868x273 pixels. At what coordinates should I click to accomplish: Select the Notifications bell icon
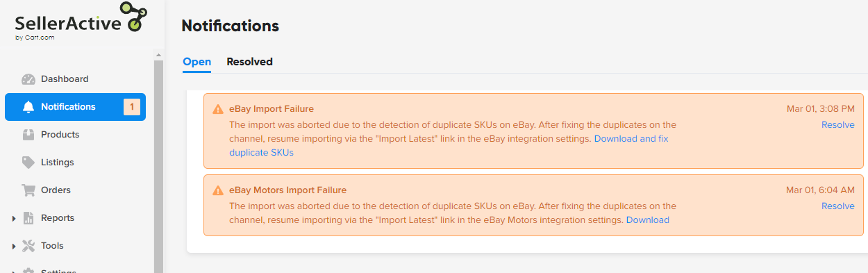click(x=28, y=107)
